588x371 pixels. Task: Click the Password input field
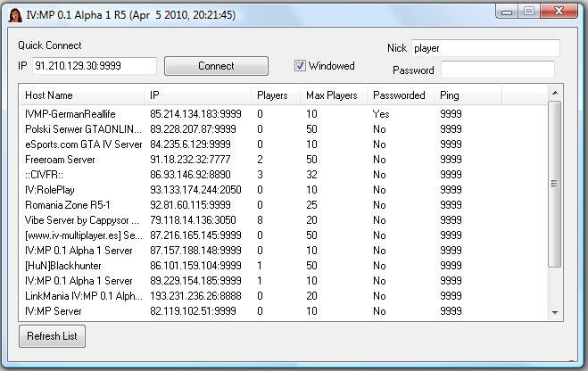tap(498, 70)
